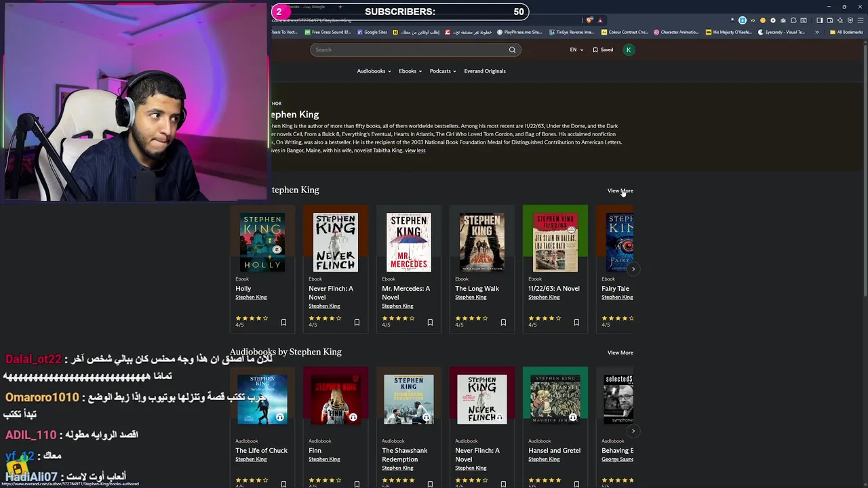Image resolution: width=868 pixels, height=488 pixels.
Task: Click George Saunders author link
Action: 617,460
